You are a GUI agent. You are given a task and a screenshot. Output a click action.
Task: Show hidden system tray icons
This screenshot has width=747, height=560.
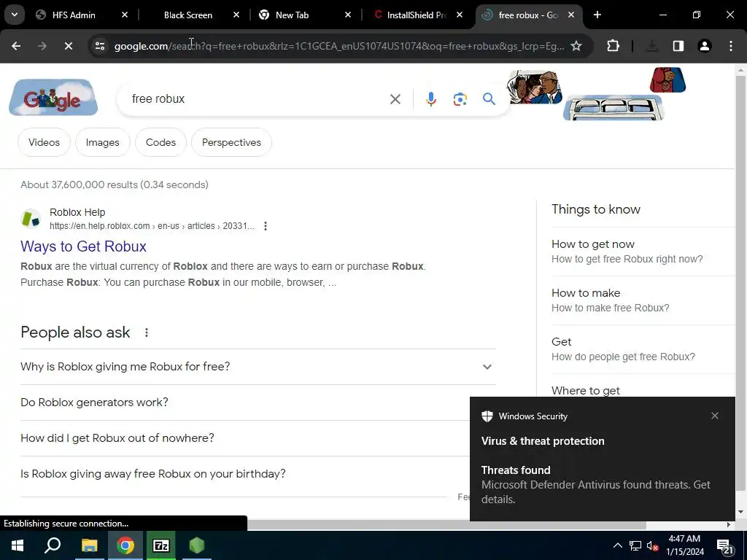point(617,546)
